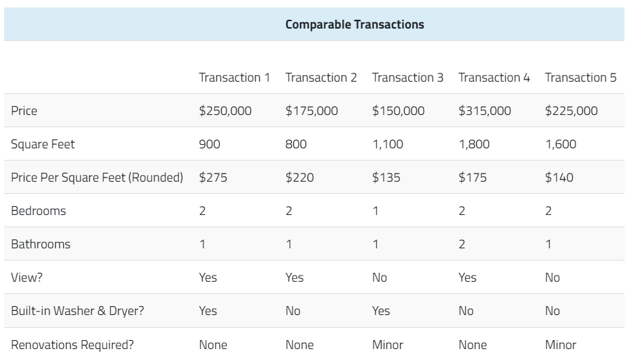Click the Square Feet row label

click(43, 144)
